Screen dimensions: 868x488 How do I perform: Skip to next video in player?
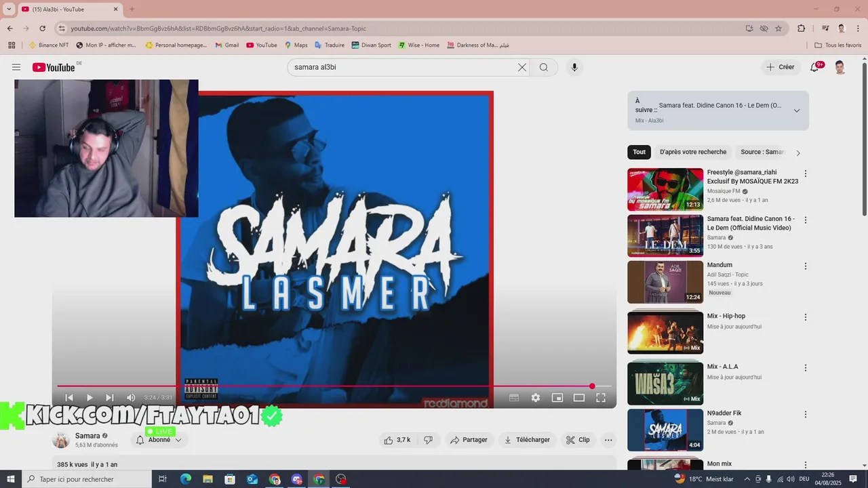pyautogui.click(x=110, y=398)
